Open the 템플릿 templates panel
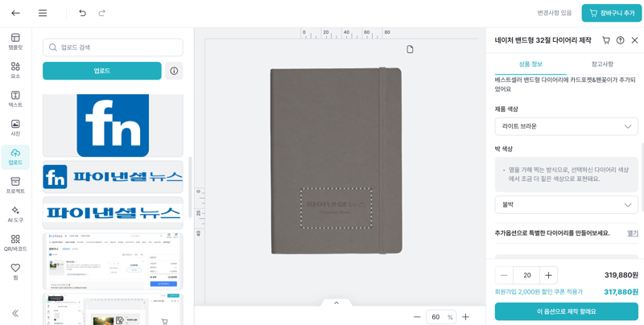 coord(15,42)
